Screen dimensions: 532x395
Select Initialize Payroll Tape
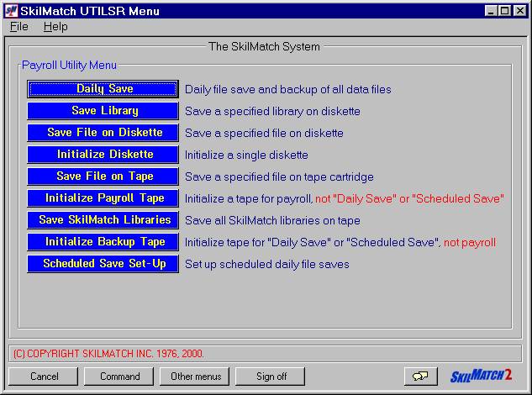[x=103, y=198]
